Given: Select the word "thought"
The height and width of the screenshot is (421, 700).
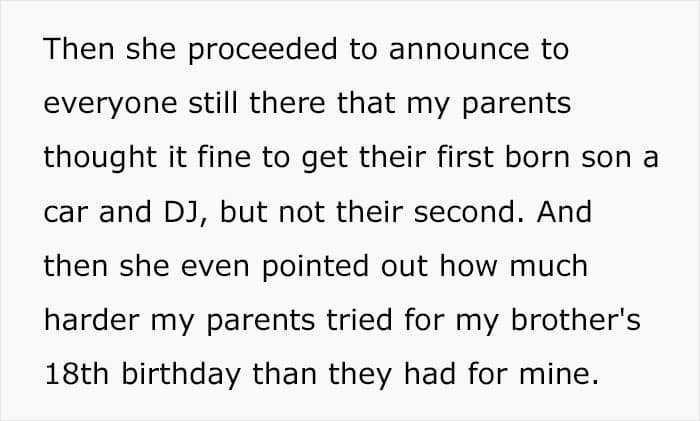Looking at the screenshot, I should point(100,158).
